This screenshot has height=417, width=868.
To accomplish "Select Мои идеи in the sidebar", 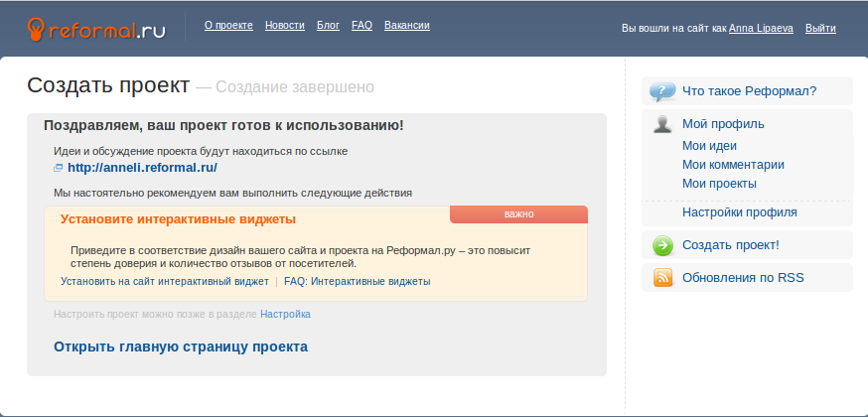I will point(709,146).
